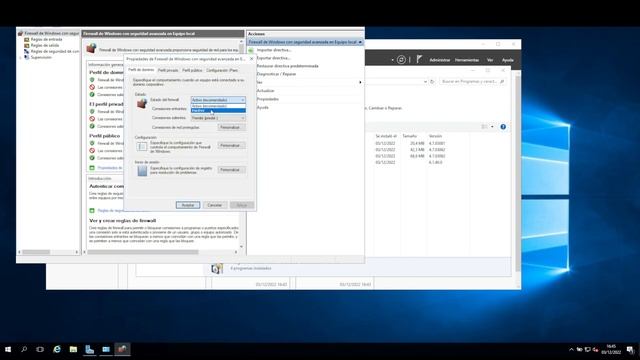Select Inactivo in the firewall state list
This screenshot has height=360, width=640.
(x=218, y=111)
